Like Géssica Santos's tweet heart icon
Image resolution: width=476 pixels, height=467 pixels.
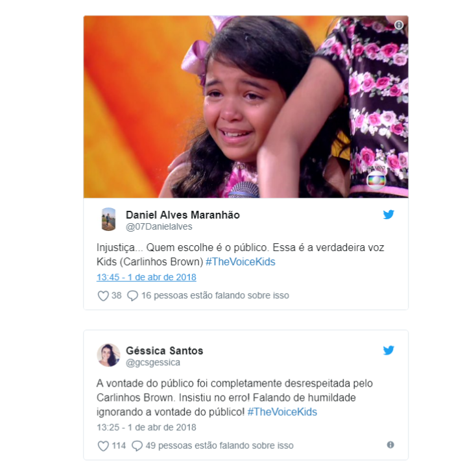pos(103,446)
